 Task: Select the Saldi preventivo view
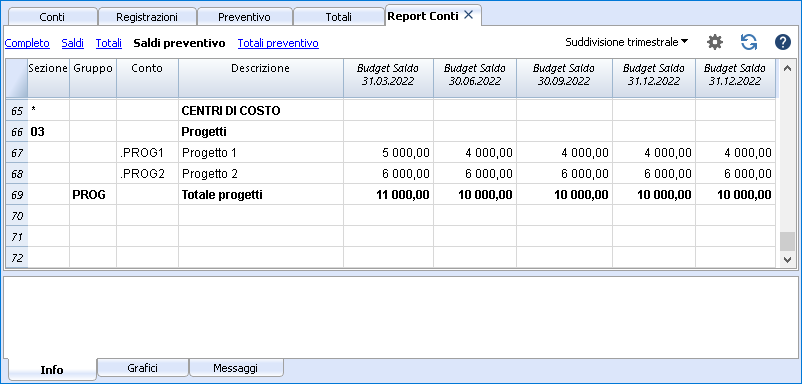coord(179,43)
